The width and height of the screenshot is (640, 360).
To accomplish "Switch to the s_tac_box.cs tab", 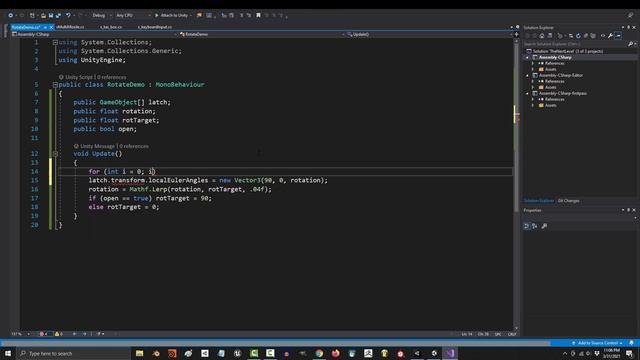I will 111,27.
